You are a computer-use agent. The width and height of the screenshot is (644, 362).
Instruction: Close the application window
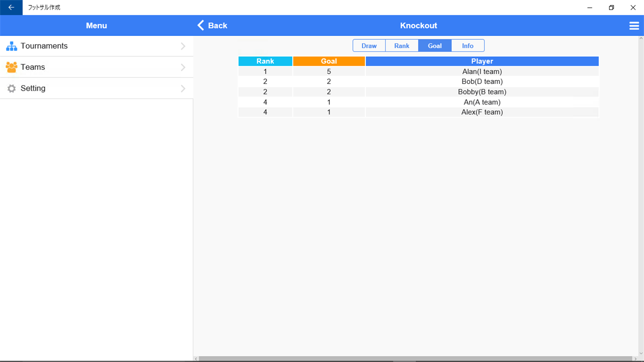pyautogui.click(x=633, y=8)
